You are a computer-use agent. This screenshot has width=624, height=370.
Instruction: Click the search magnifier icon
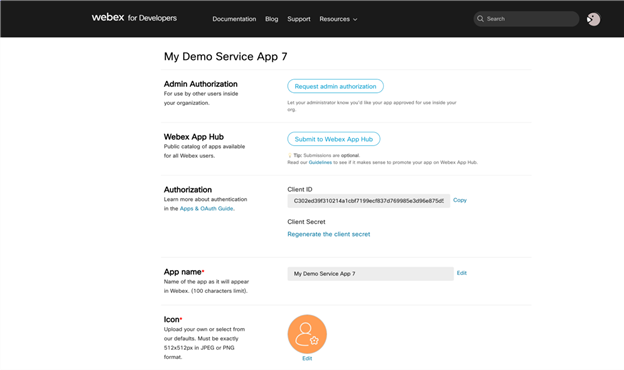click(480, 19)
